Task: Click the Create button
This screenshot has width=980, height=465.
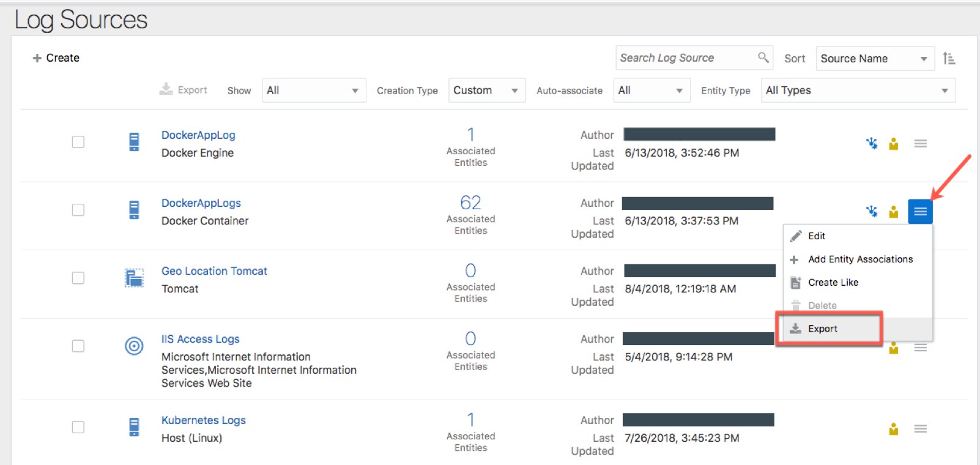Action: click(56, 58)
